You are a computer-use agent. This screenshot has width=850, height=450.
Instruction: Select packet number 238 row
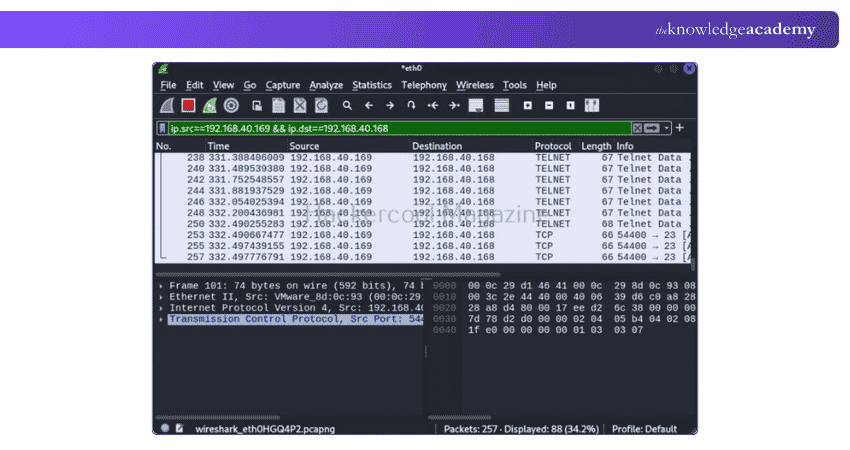tap(423, 158)
